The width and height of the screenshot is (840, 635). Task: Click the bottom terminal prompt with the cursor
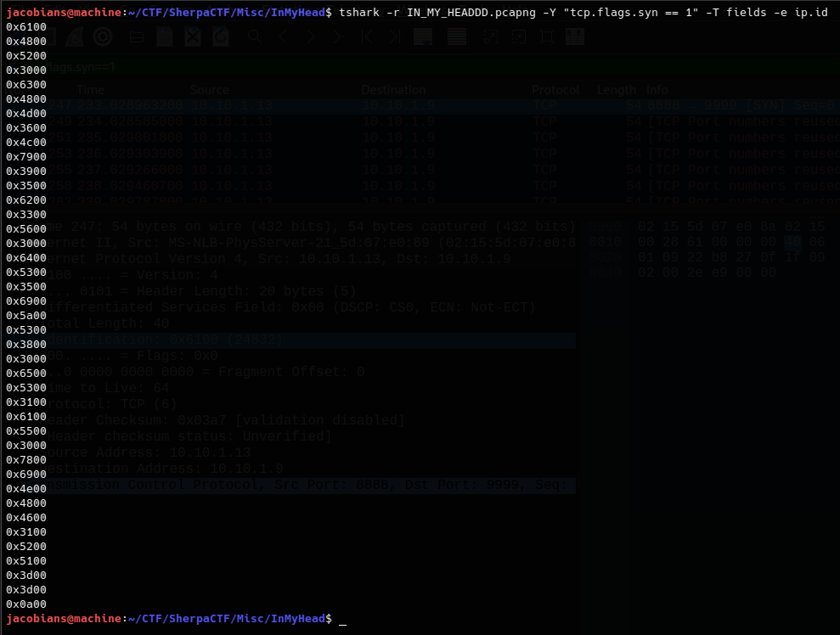177,619
